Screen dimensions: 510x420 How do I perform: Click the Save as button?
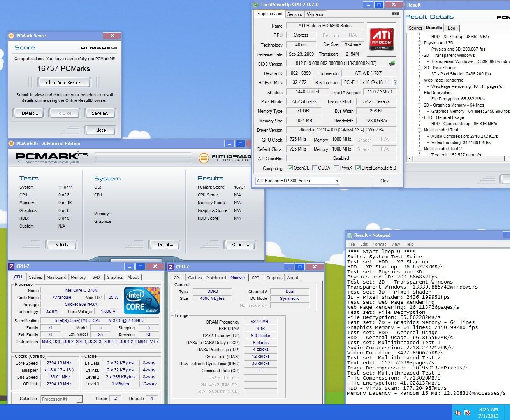click(101, 113)
